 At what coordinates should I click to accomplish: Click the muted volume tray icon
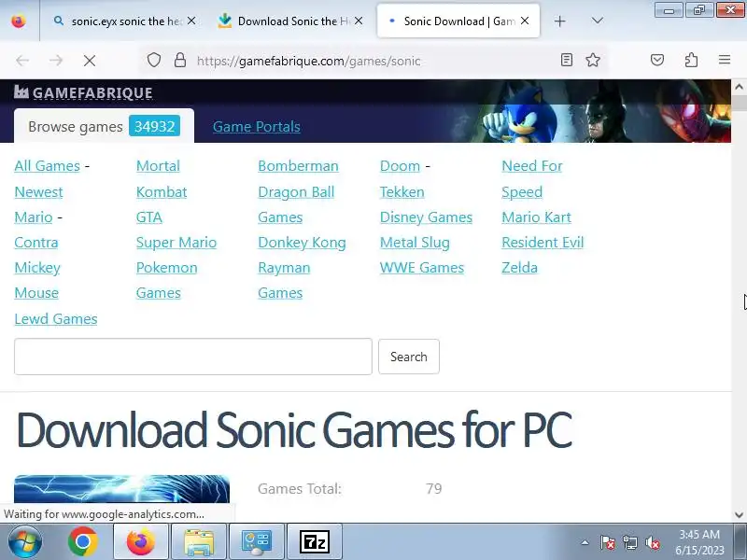coord(652,542)
